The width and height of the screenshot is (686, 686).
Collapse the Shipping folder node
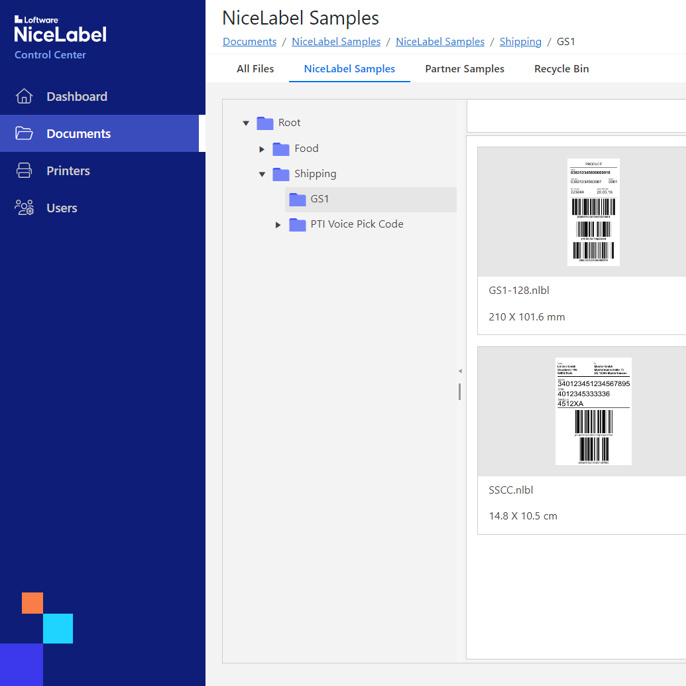click(x=262, y=174)
